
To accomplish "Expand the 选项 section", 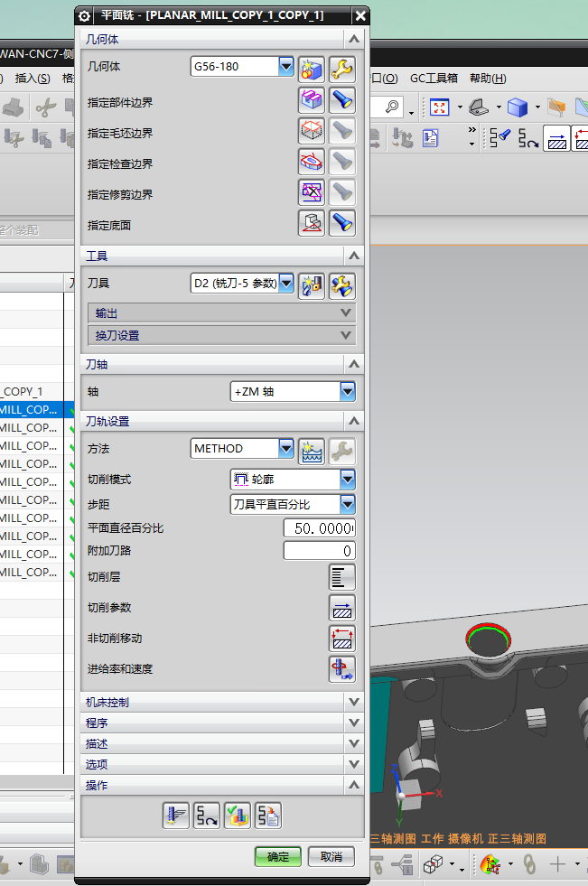I will (353, 764).
